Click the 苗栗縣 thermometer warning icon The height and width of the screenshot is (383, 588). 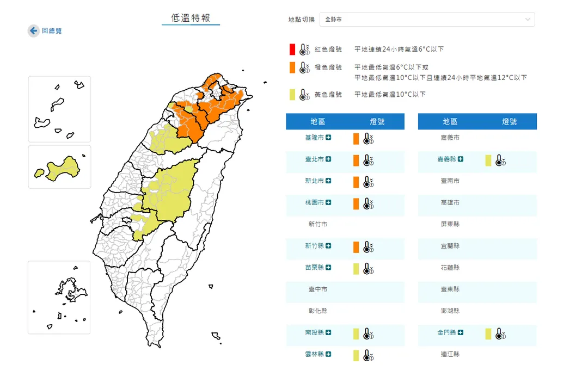coord(368,269)
